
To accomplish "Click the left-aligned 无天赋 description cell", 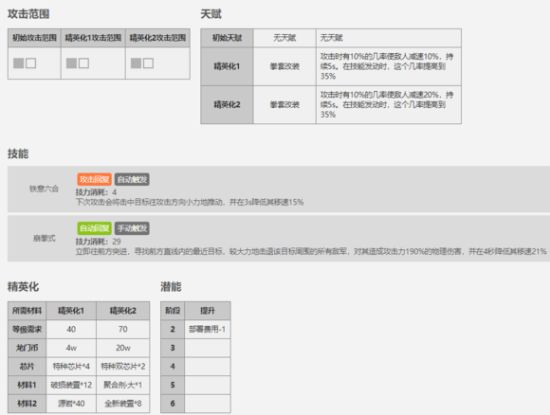I will tap(389, 38).
